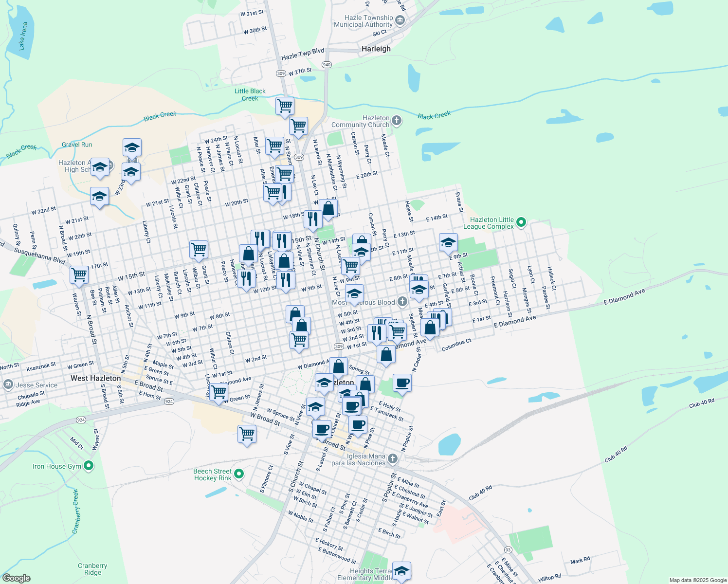Open the Heights Terrace Elementary school icon
Screen dimensions: 728x584
tap(401, 571)
